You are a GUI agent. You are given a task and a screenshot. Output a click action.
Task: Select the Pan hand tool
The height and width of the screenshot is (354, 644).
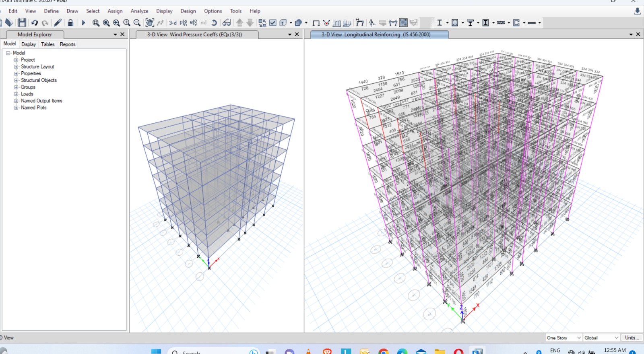[149, 23]
